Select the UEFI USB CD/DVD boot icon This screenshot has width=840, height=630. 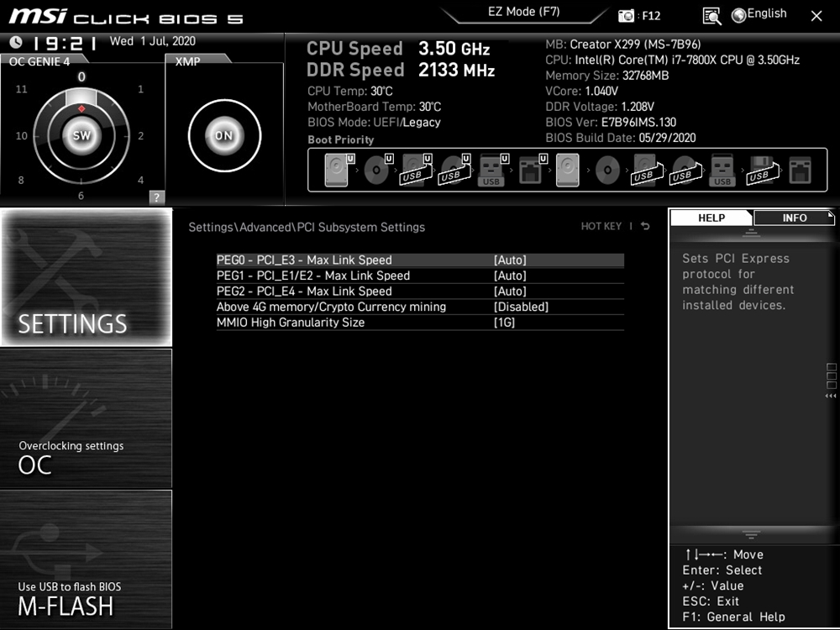point(454,170)
